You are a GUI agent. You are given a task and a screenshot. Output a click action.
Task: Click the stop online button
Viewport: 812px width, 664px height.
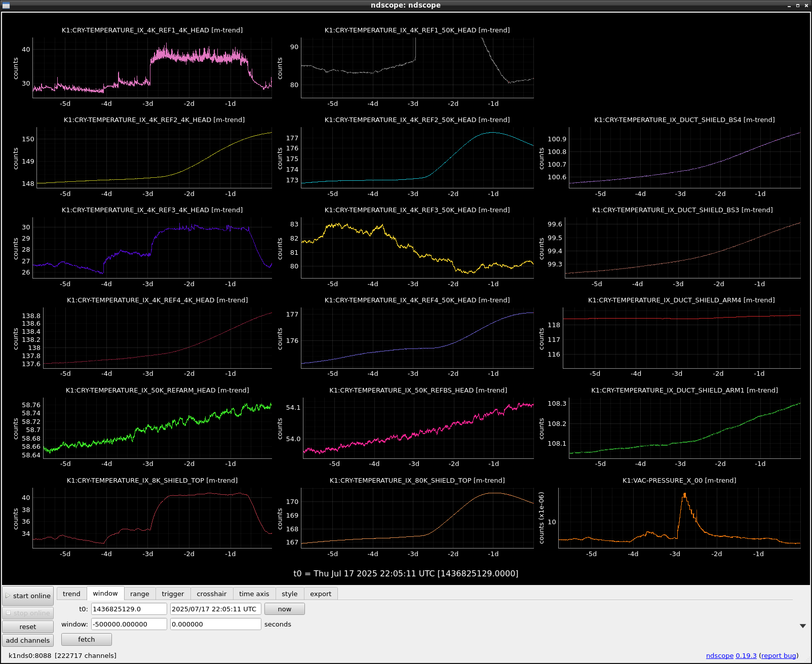pyautogui.click(x=28, y=613)
